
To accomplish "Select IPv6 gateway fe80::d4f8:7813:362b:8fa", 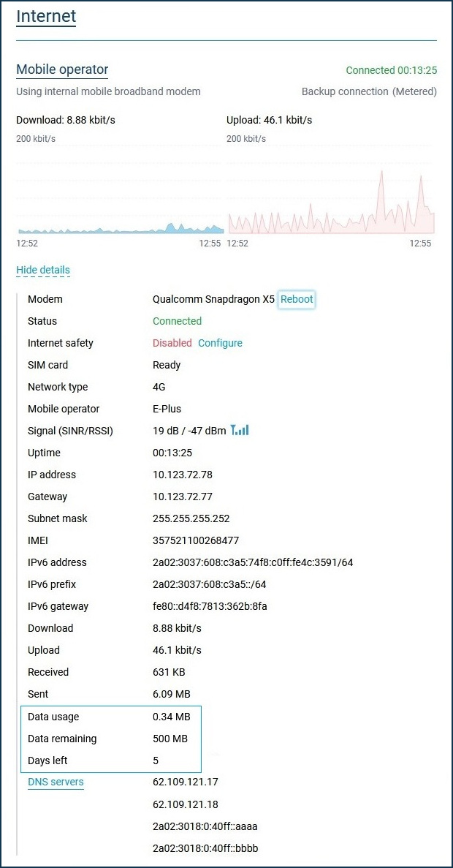I will click(210, 606).
